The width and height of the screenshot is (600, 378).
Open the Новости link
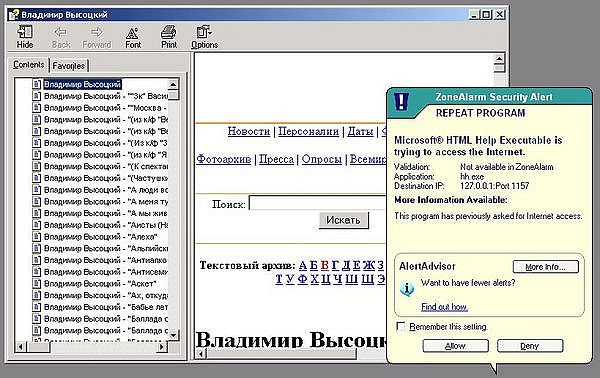[249, 131]
